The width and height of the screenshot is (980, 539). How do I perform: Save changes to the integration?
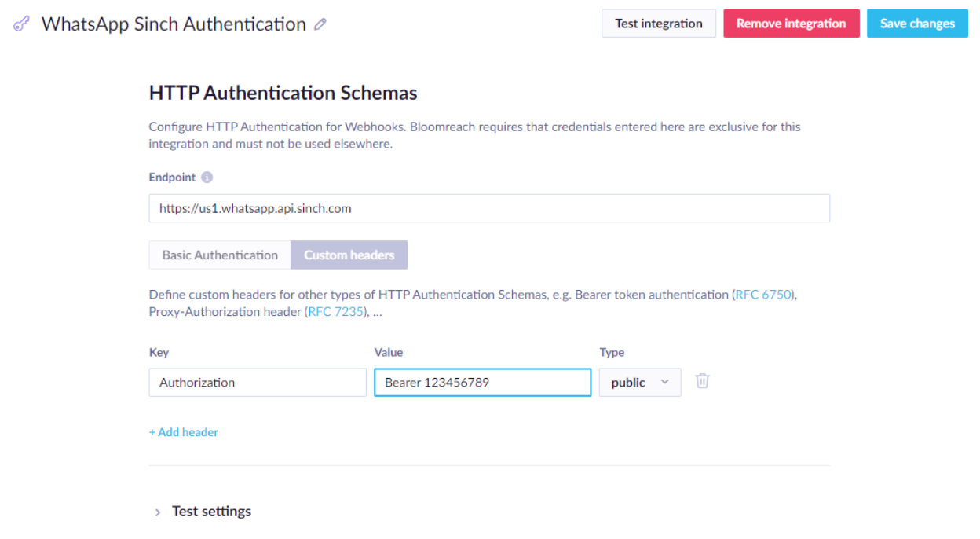(917, 24)
